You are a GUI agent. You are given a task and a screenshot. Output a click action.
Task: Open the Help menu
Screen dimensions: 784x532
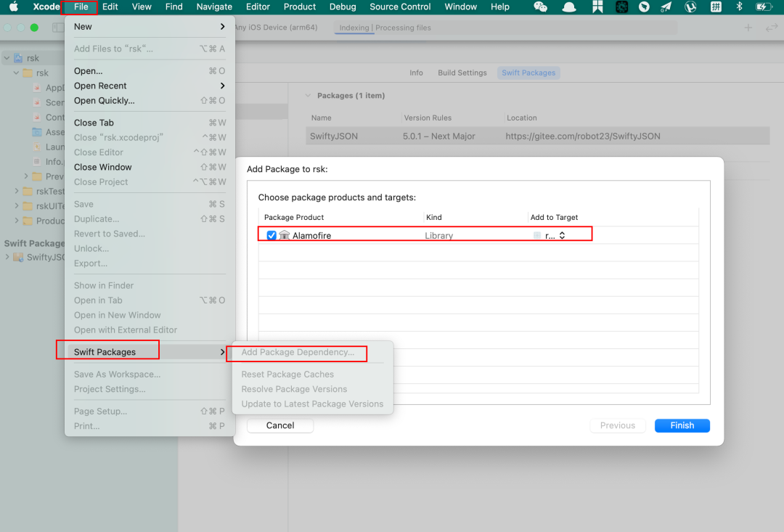tap(500, 7)
